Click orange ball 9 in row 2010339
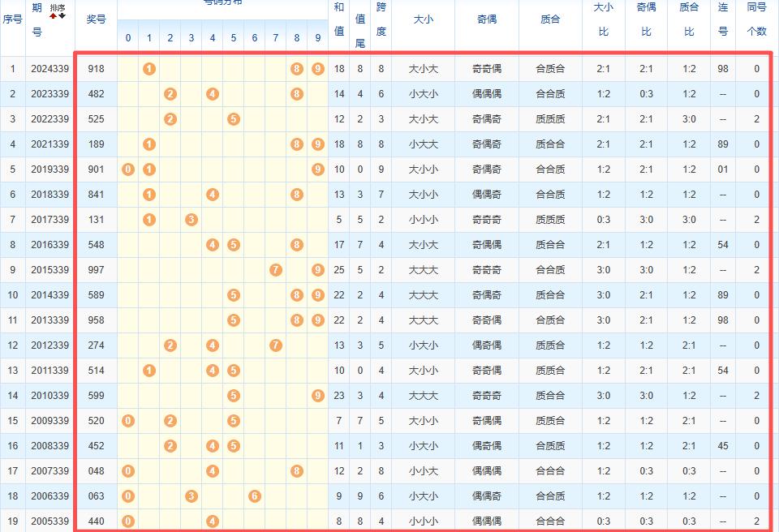 [318, 396]
